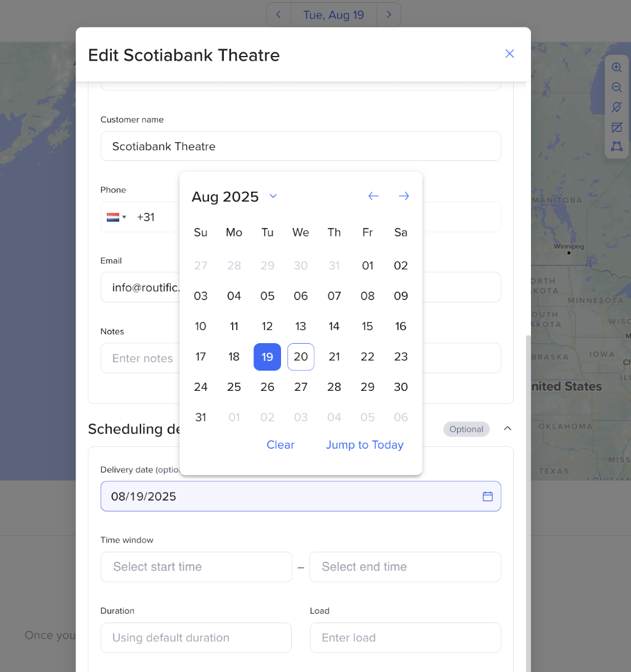Screen dimensions: 631x672
Task: Select the polygon draw tool on map
Action: coord(617,147)
